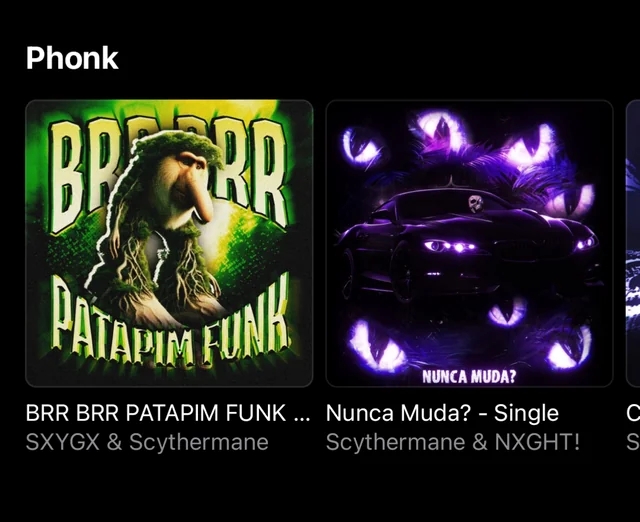
Task: Click the cut-off third album title at right edge
Action: (x=633, y=413)
